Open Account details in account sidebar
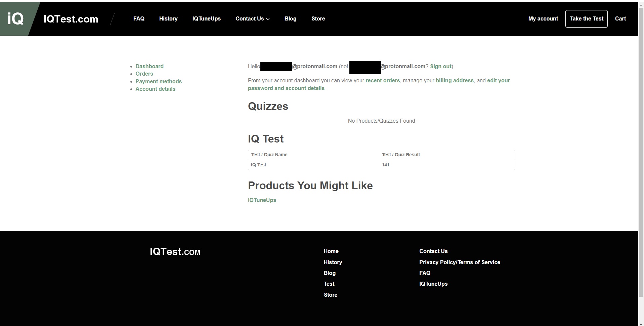 click(156, 89)
